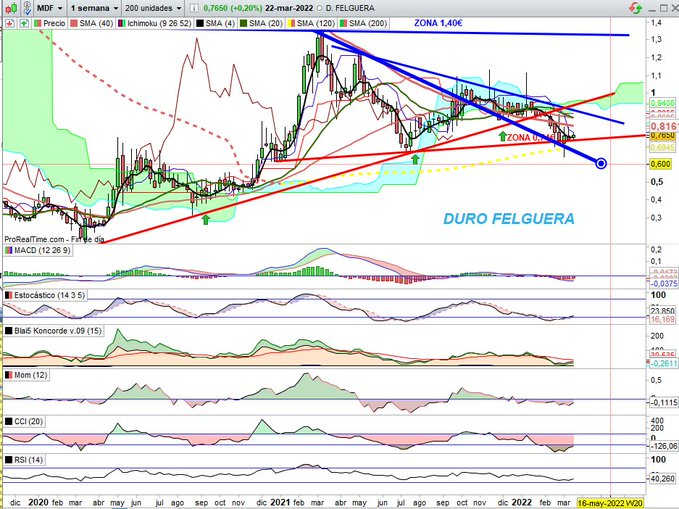Click the Ichimoku (9 26 52) indicator label
Image resolution: width=679 pixels, height=509 pixels.
coord(159,23)
